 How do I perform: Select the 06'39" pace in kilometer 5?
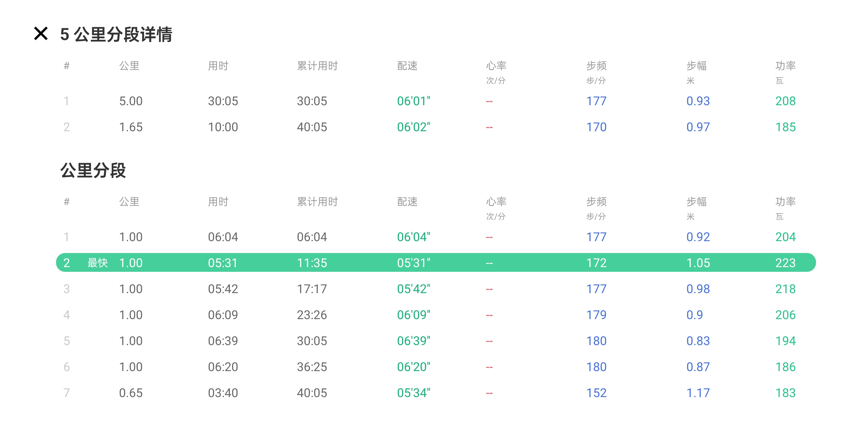pyautogui.click(x=413, y=341)
